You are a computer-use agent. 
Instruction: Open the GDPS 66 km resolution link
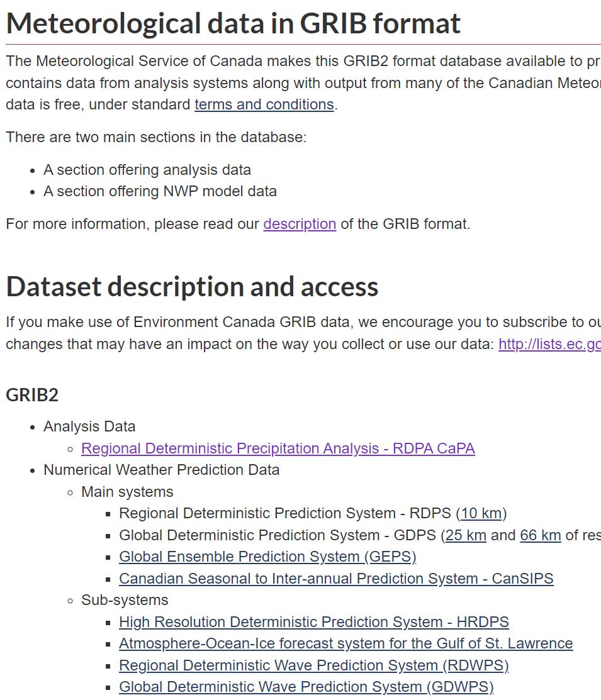[540, 535]
